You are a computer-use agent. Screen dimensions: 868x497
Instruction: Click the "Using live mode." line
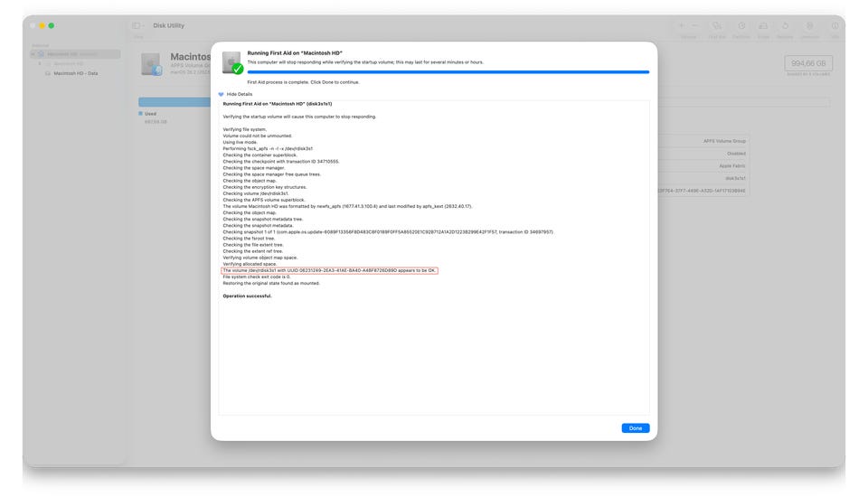[x=240, y=142]
